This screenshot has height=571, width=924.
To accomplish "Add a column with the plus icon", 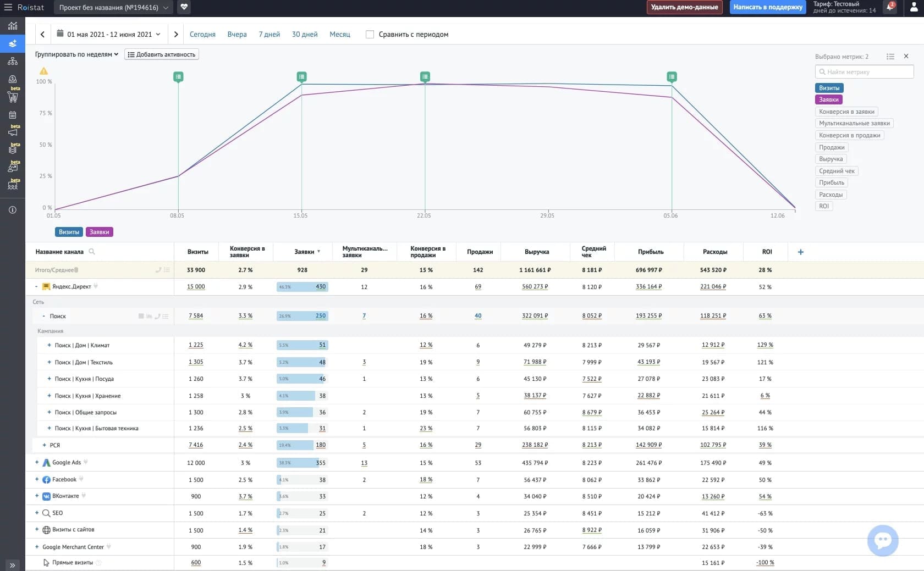I will (801, 252).
